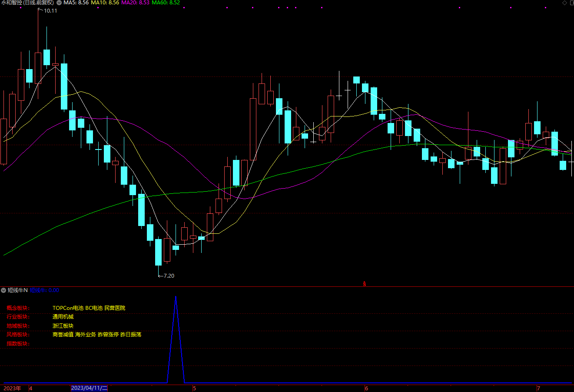Click the 10.11 high price label

[50, 11]
